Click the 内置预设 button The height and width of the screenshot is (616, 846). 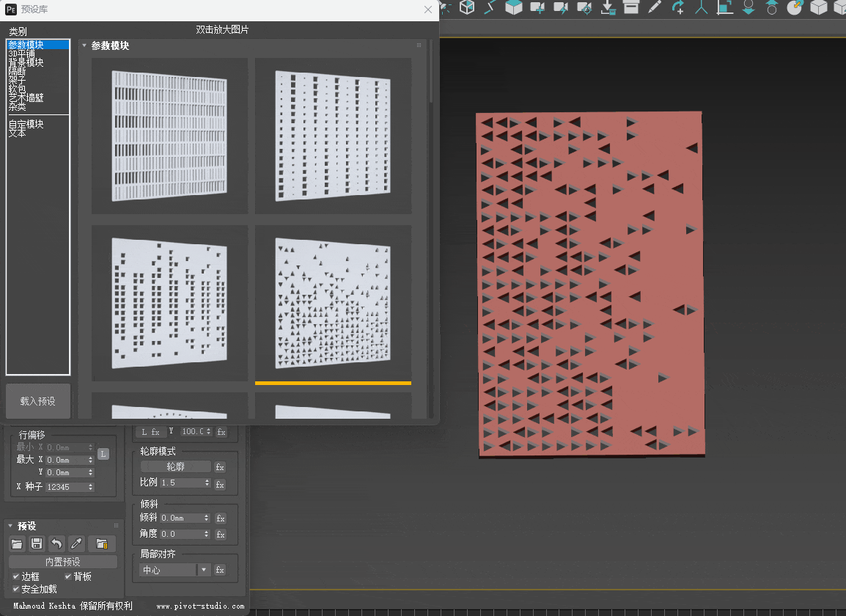click(63, 562)
